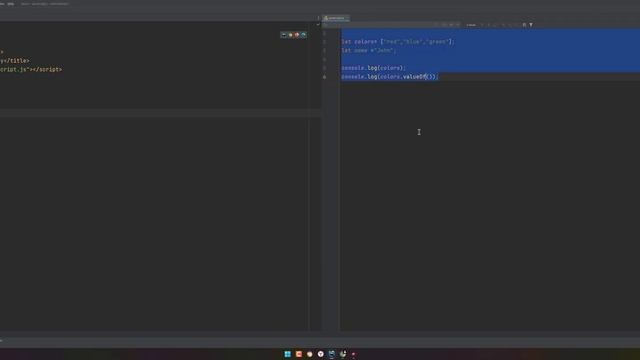Viewport: 640px width, 360px height.
Task: Open page using the red browser icon
Action: [x=297, y=35]
